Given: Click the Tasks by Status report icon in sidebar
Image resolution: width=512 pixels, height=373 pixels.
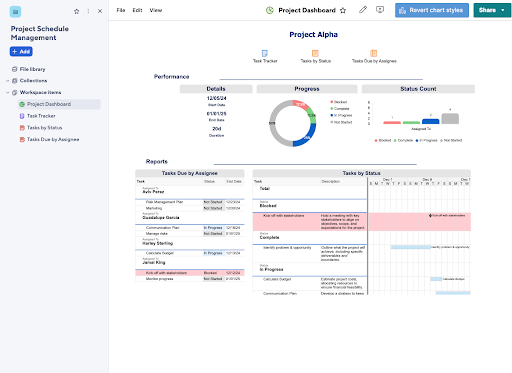Looking at the screenshot, I should click(x=22, y=128).
